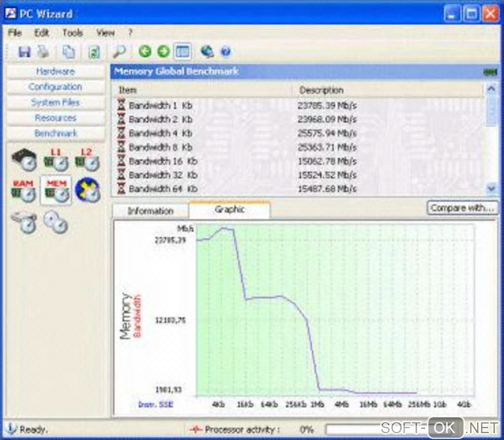Select the Bandwidth 16 Kb row
This screenshot has height=440, width=504.
click(297, 161)
